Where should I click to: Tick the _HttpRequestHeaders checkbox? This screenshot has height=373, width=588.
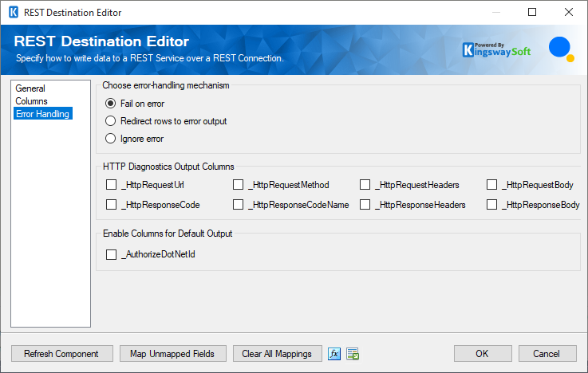pos(365,185)
